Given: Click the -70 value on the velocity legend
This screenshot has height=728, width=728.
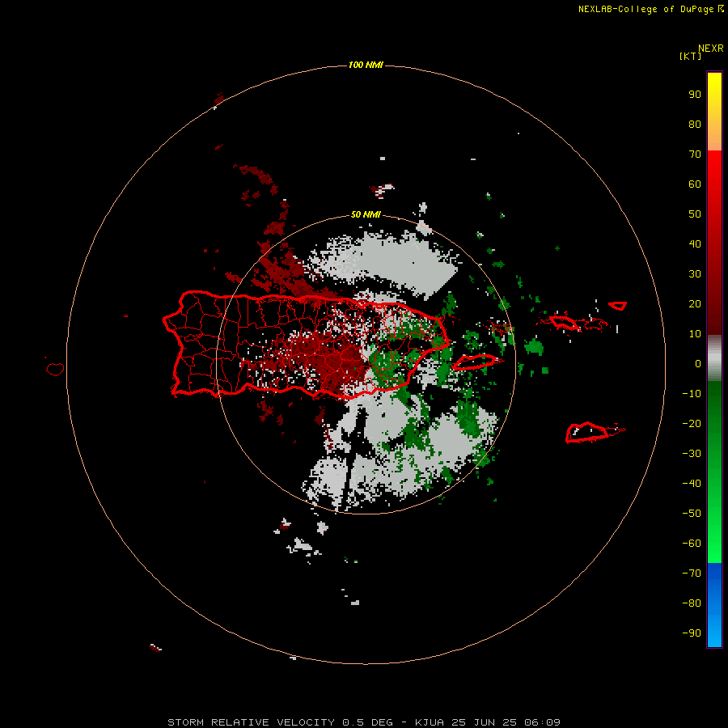Looking at the screenshot, I should tap(692, 574).
